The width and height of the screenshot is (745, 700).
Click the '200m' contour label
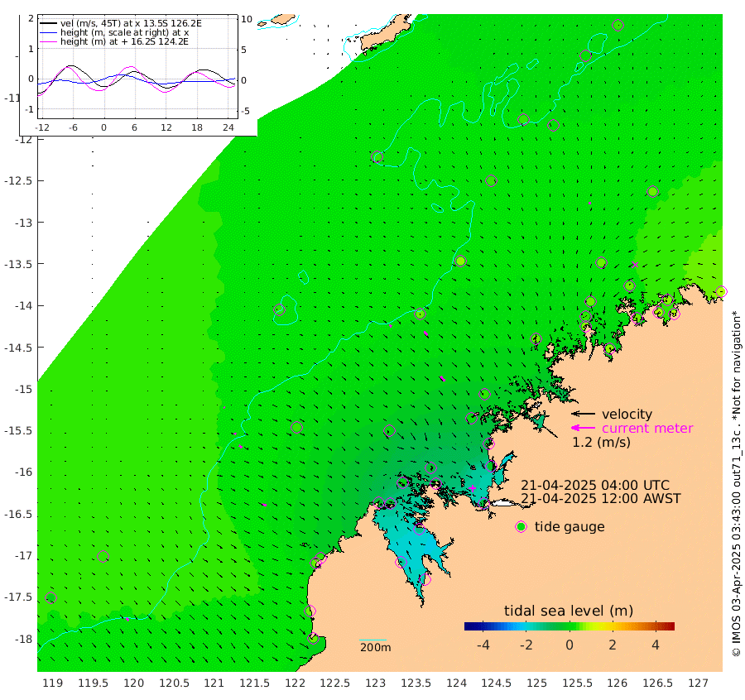click(375, 647)
